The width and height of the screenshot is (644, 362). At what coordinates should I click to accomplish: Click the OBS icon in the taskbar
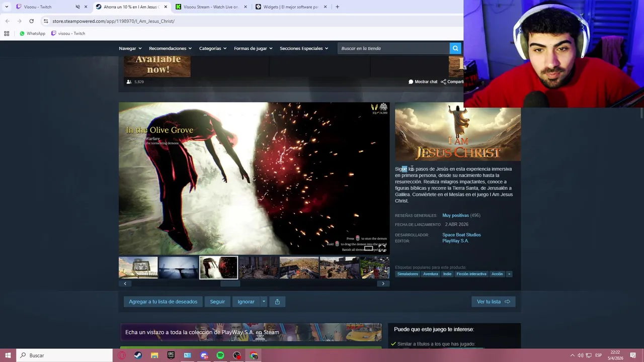click(x=237, y=355)
